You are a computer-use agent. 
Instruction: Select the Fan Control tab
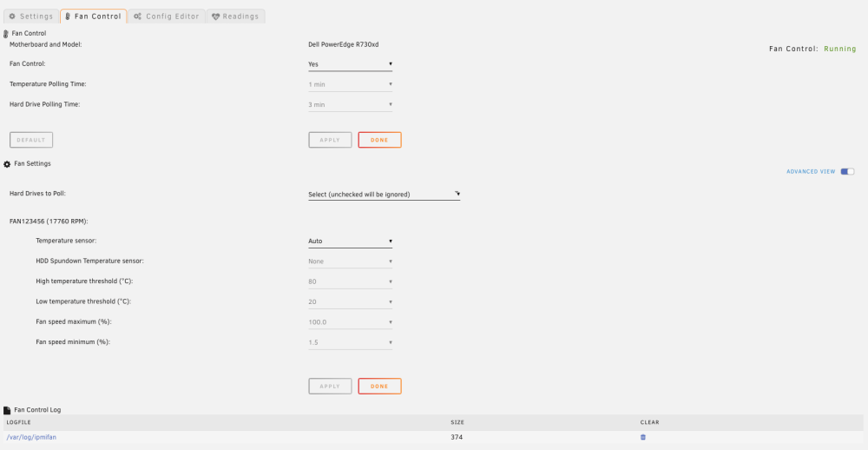[x=93, y=16]
